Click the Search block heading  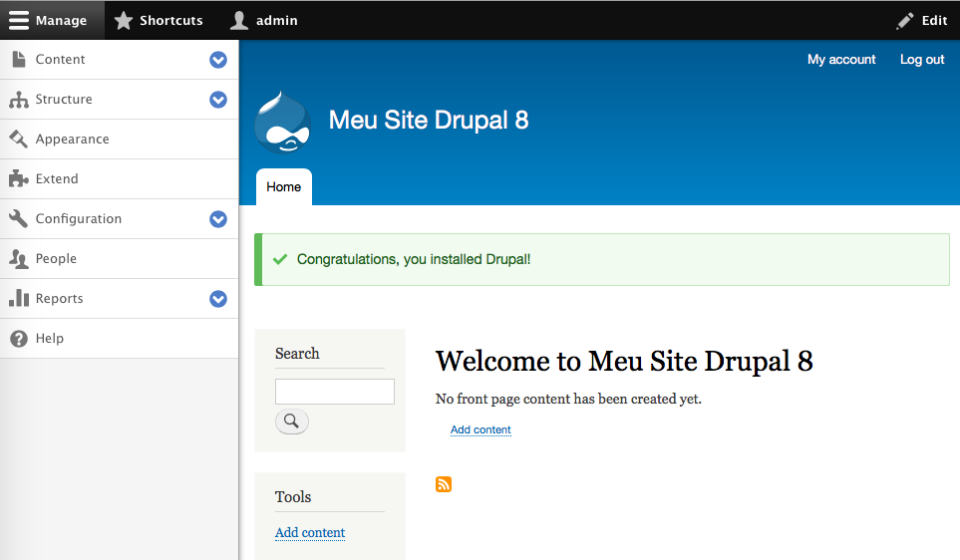(x=297, y=353)
